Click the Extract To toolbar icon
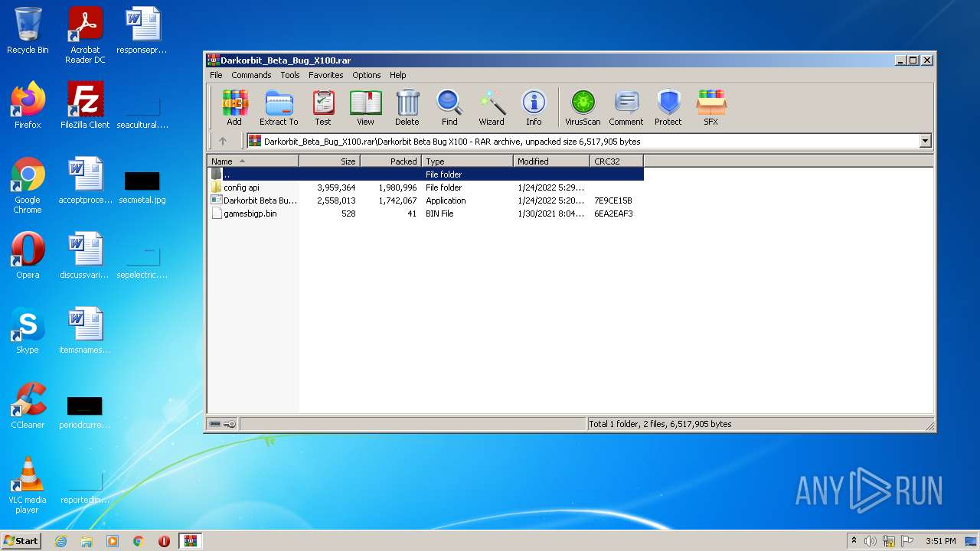This screenshot has height=551, width=980. pos(279,108)
